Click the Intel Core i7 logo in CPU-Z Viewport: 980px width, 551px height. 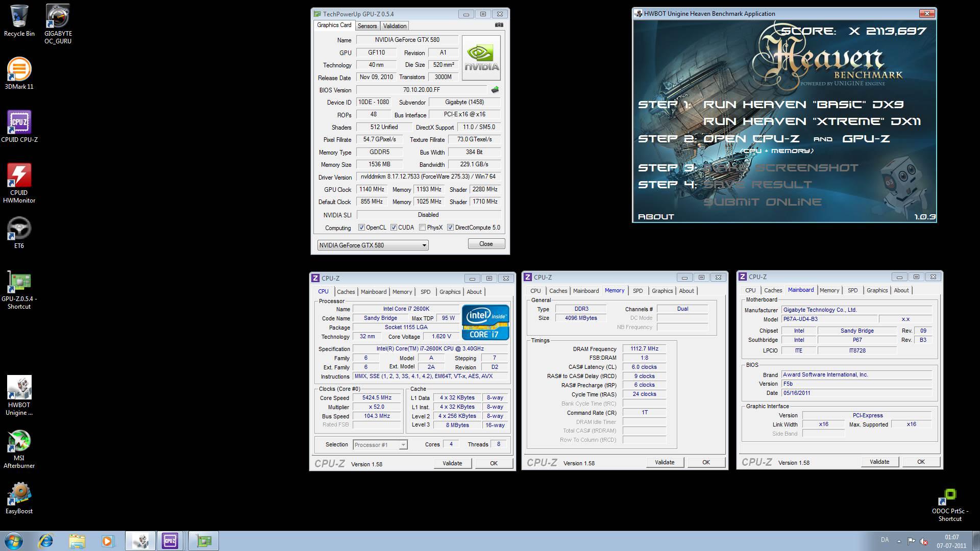click(x=485, y=322)
